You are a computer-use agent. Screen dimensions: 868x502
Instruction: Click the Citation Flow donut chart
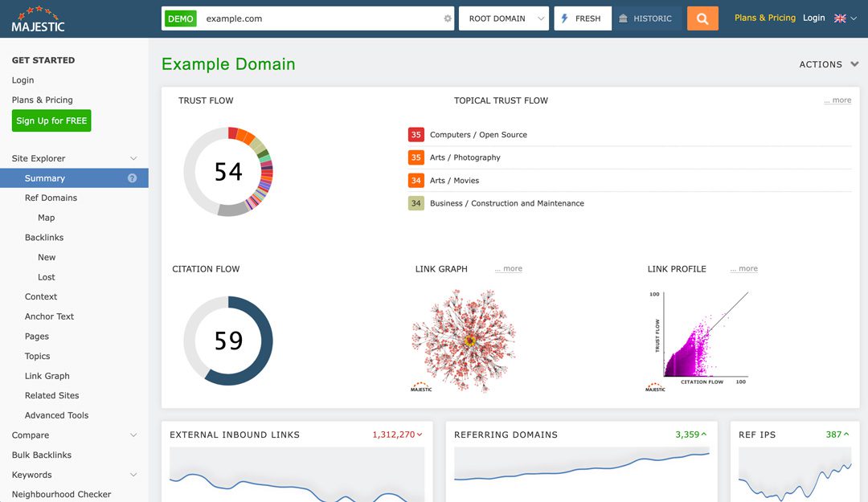[x=228, y=341]
